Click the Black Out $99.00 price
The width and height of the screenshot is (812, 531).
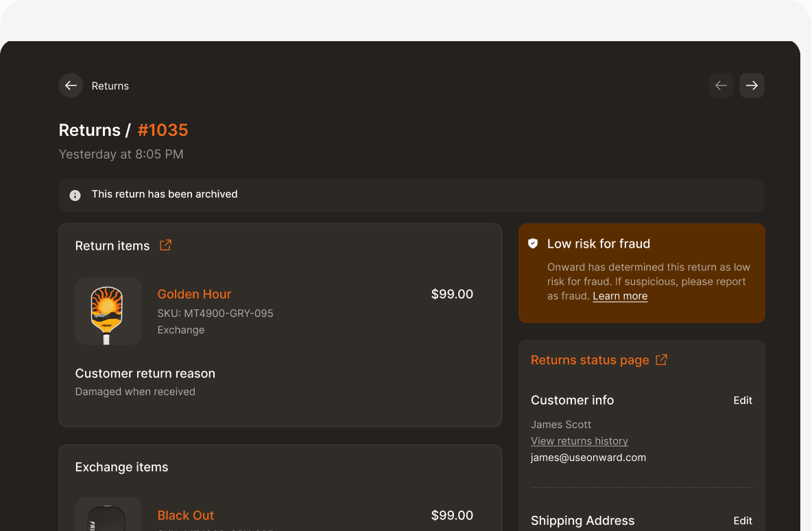[452, 515]
